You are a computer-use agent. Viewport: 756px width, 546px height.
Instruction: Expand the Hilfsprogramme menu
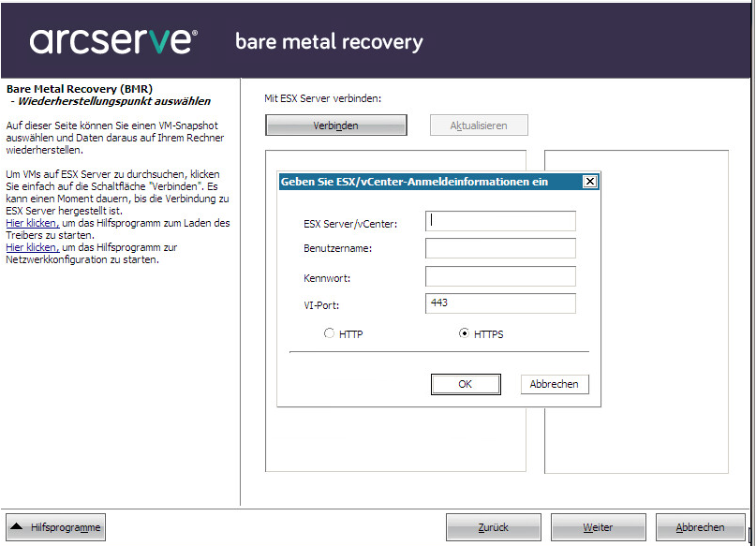pyautogui.click(x=56, y=527)
